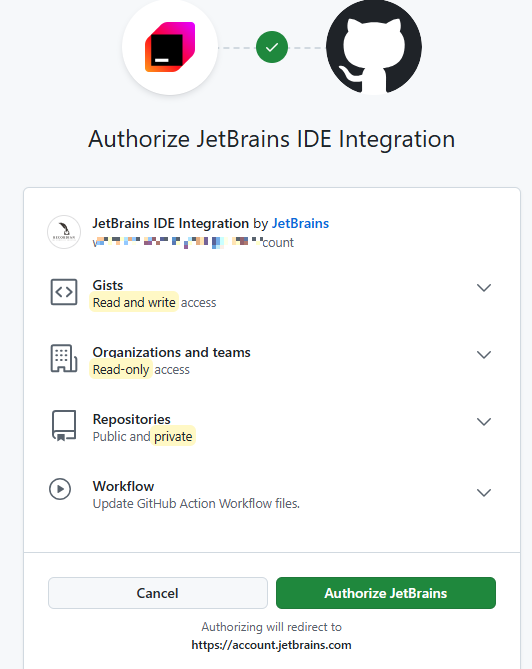Click the 'Authorize JetBrains IDE Integration' title

point(272,139)
